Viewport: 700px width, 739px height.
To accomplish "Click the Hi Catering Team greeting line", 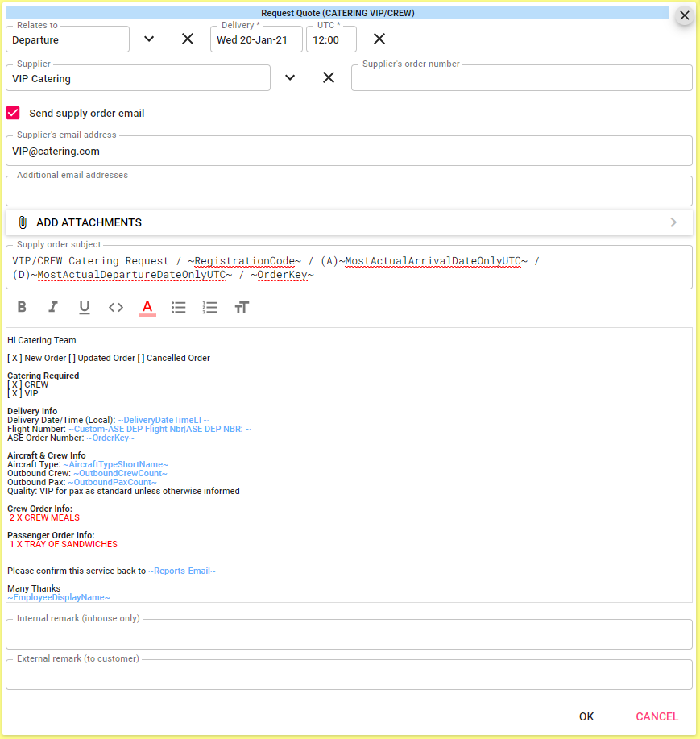I will click(41, 340).
